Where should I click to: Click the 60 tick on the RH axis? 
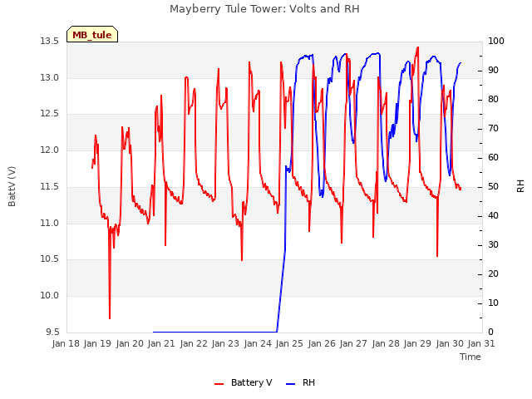click(x=493, y=158)
